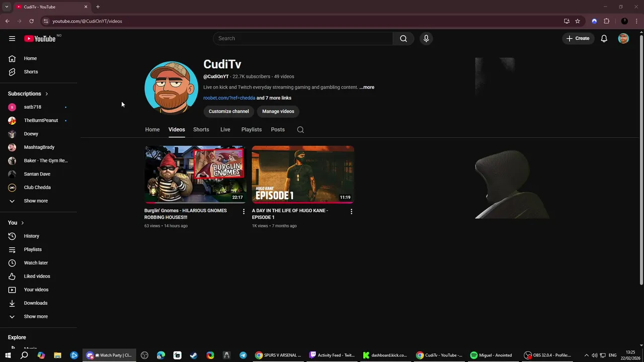This screenshot has height=362, width=644.
Task: Focus the YouTube search field
Action: 303,39
